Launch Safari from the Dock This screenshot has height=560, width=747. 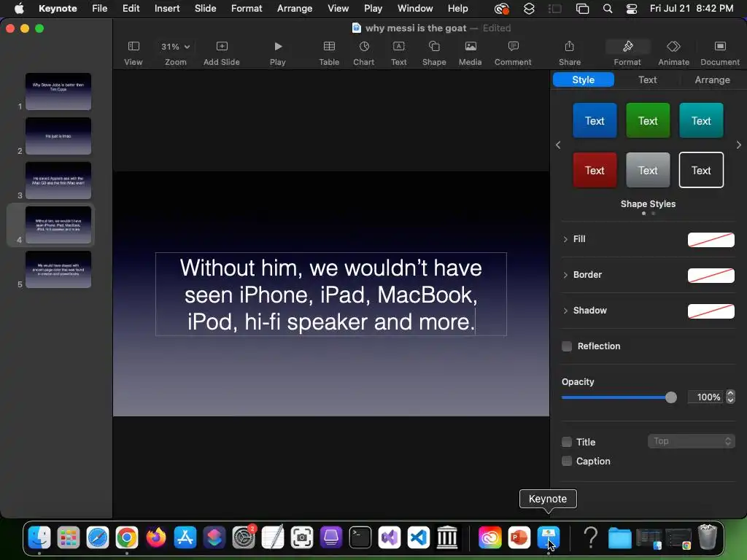(98, 537)
